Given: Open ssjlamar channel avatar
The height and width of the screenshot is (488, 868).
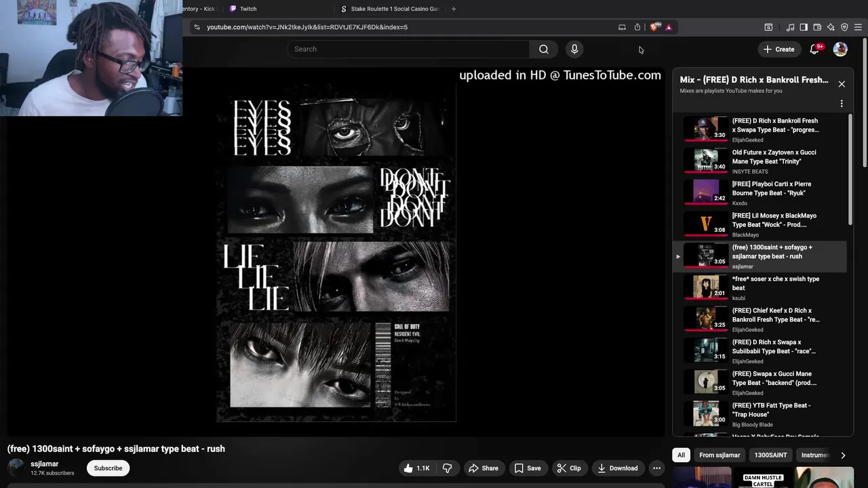Looking at the screenshot, I should click(x=16, y=468).
